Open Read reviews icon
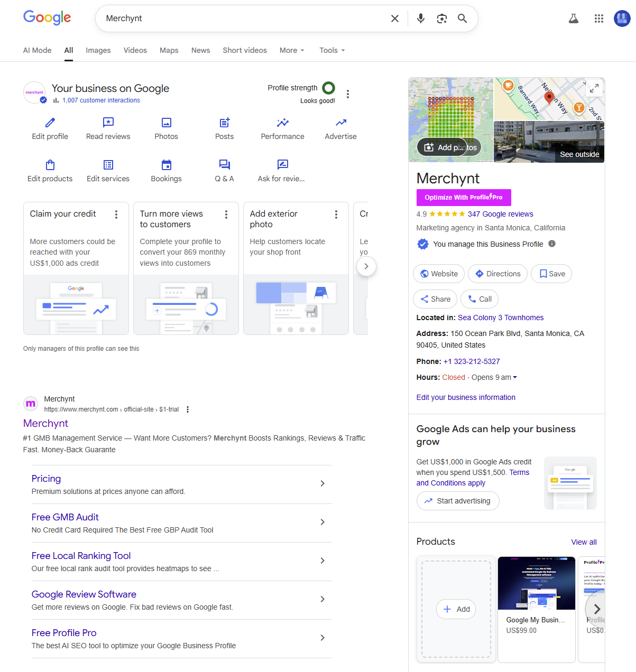636x672 pixels. pyautogui.click(x=108, y=123)
